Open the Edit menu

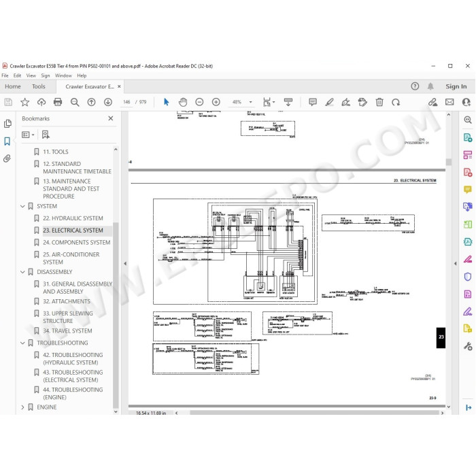click(17, 75)
